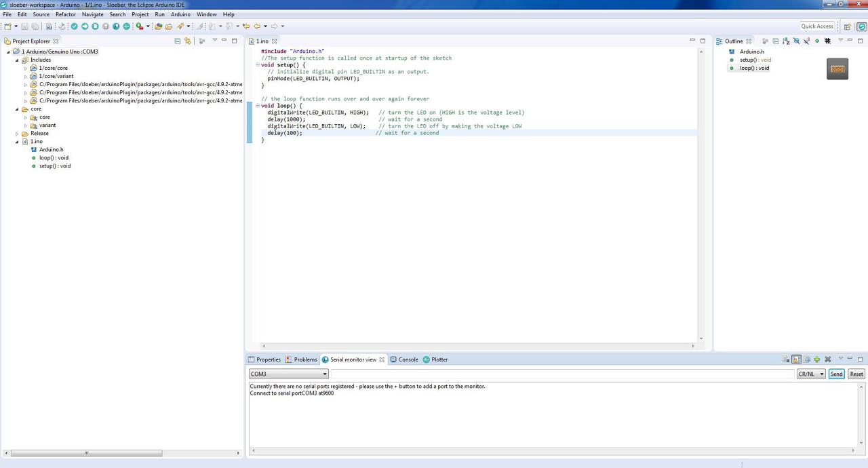Viewport: 868px width, 468px height.
Task: Click the Arduino perspective icon
Action: pos(862,26)
